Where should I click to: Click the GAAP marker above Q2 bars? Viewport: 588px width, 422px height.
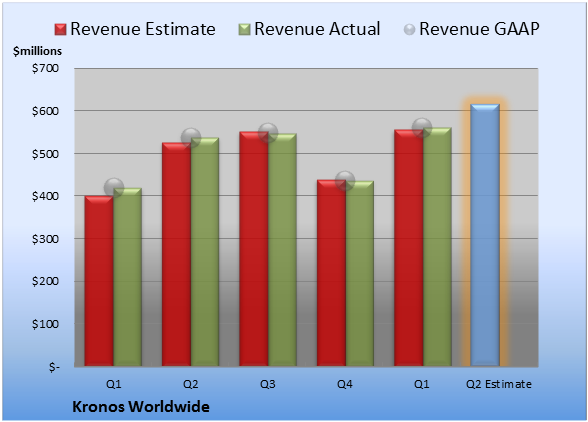[191, 138]
